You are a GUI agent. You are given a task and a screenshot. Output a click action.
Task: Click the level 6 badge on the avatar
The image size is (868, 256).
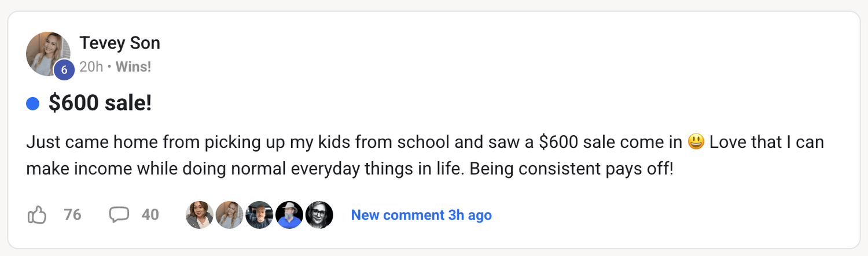64,71
